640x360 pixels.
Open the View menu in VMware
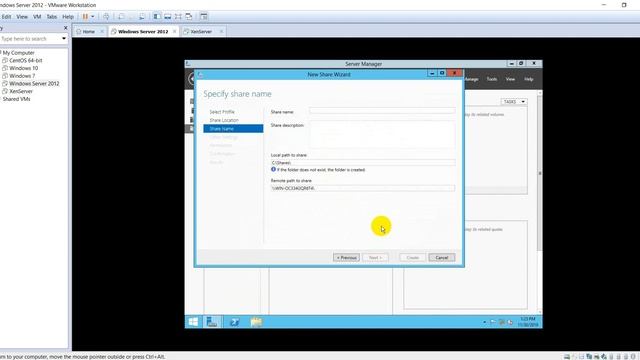(x=22, y=17)
